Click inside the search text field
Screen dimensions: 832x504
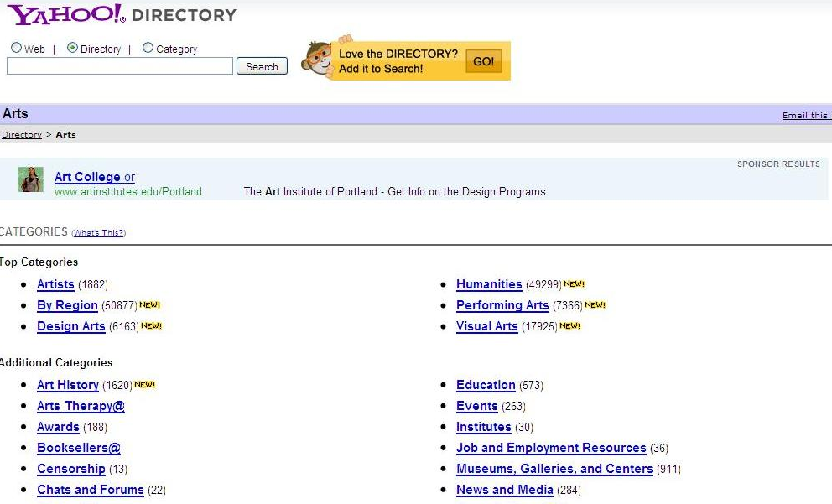[117, 65]
